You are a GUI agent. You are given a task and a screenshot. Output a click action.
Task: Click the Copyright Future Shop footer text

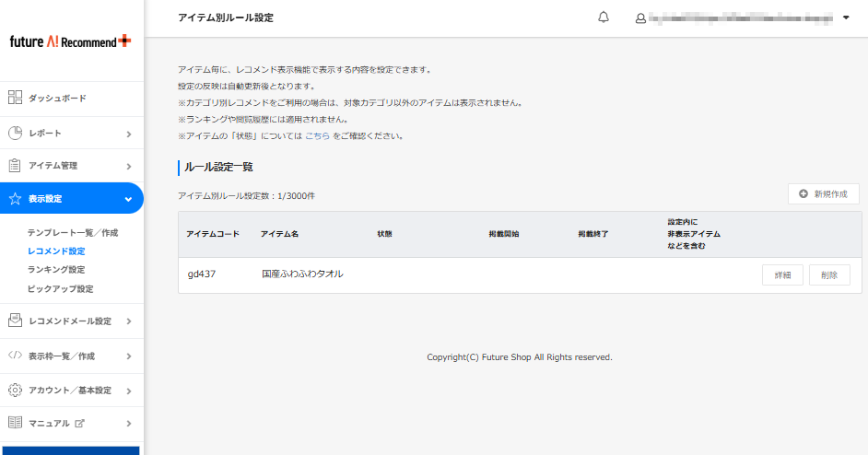(520, 357)
